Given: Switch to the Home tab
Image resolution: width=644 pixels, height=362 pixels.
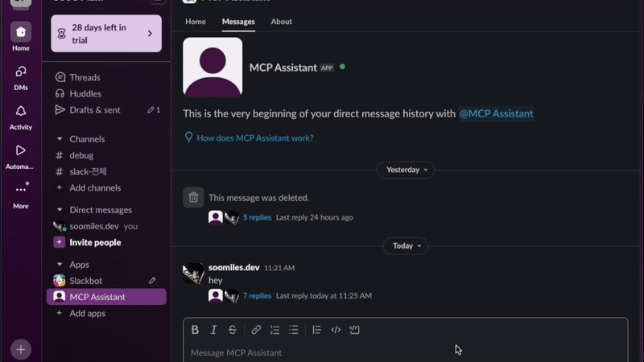Looking at the screenshot, I should point(196,22).
